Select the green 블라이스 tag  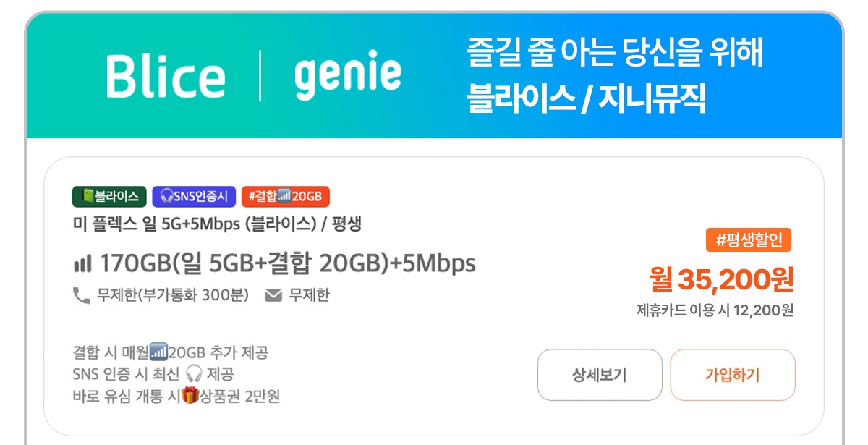[x=109, y=196]
